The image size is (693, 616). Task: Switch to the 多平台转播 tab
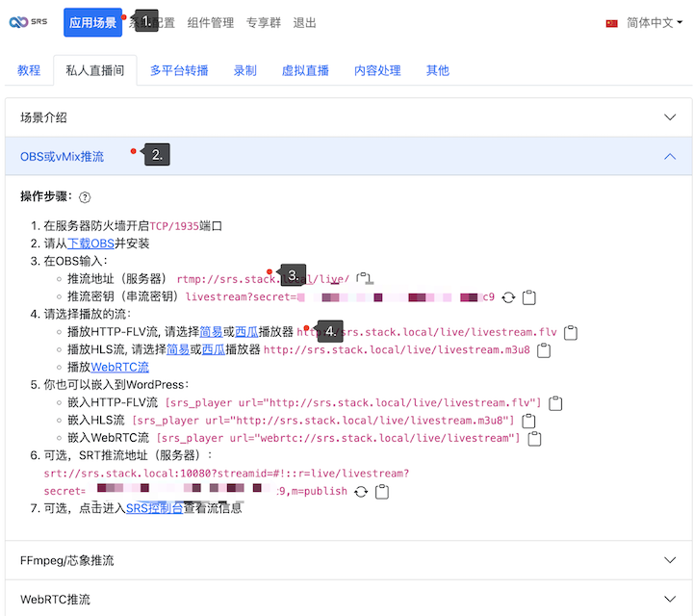click(179, 70)
